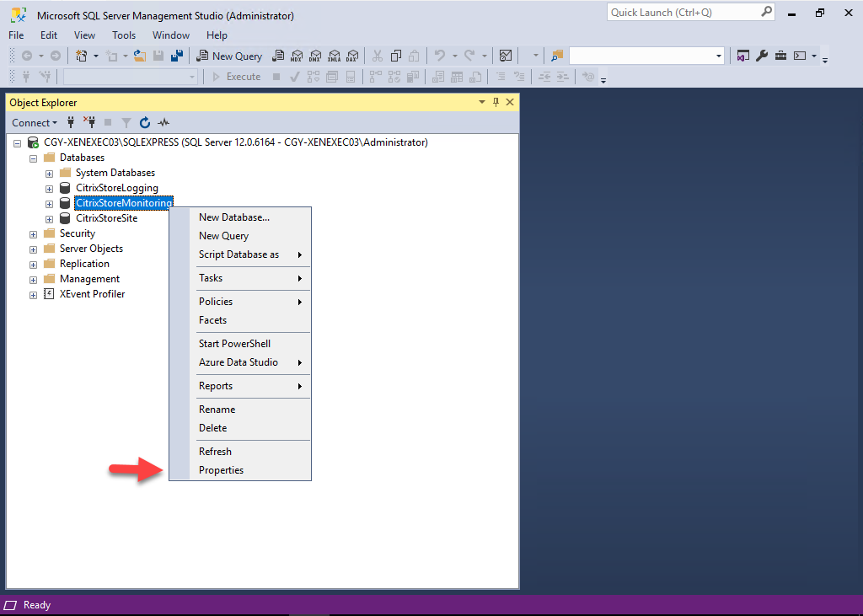Image resolution: width=863 pixels, height=616 pixels.
Task: Open the Toolbox icon
Action: [780, 56]
